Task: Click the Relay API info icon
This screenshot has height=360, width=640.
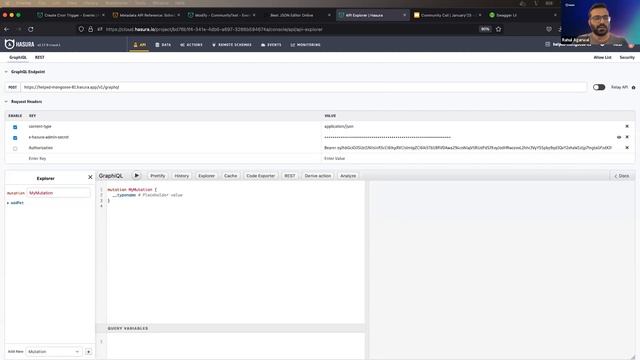Action: pos(633,87)
